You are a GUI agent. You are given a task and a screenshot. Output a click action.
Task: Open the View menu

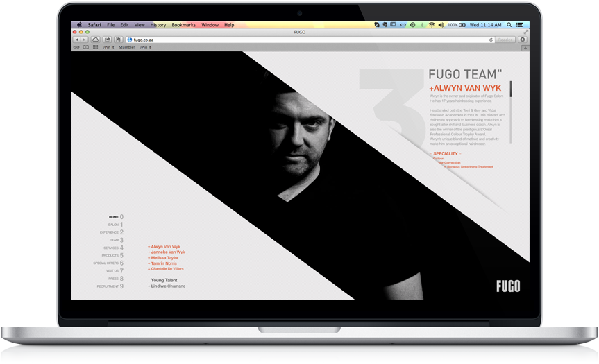pos(140,25)
